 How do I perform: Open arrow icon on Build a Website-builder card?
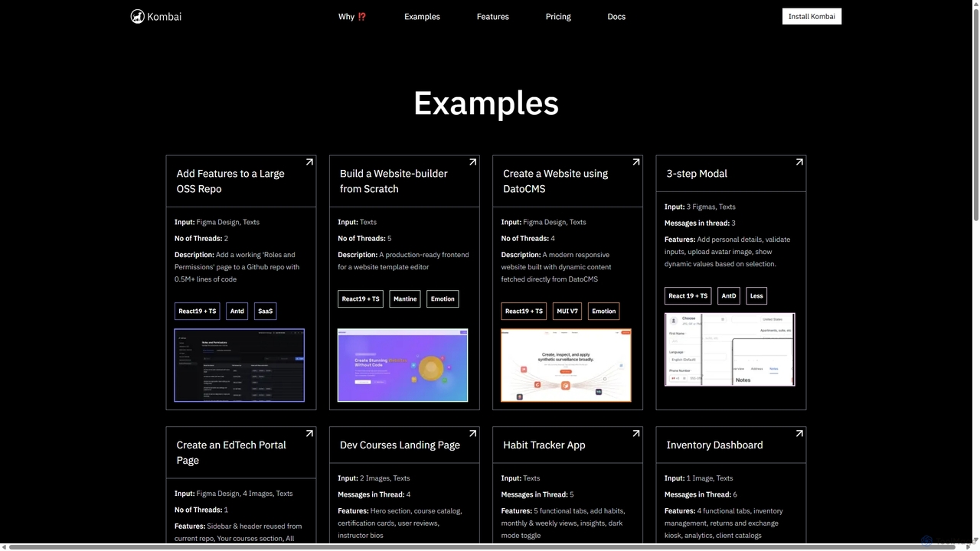[472, 162]
